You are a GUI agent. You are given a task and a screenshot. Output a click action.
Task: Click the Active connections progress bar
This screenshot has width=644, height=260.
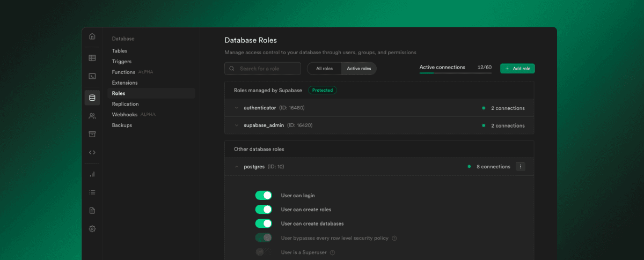[455, 73]
